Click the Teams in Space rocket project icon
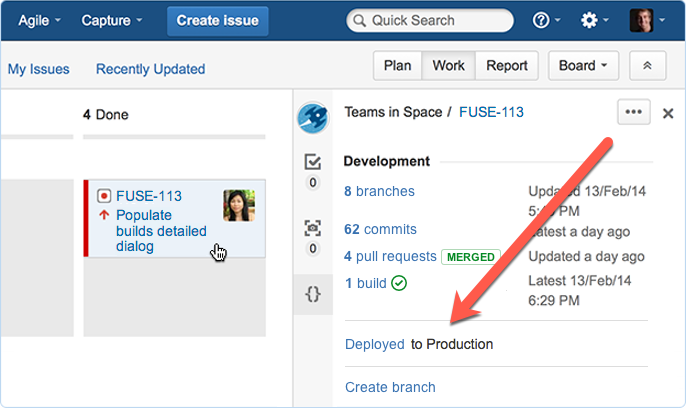The height and width of the screenshot is (408, 686). pyautogui.click(x=313, y=118)
